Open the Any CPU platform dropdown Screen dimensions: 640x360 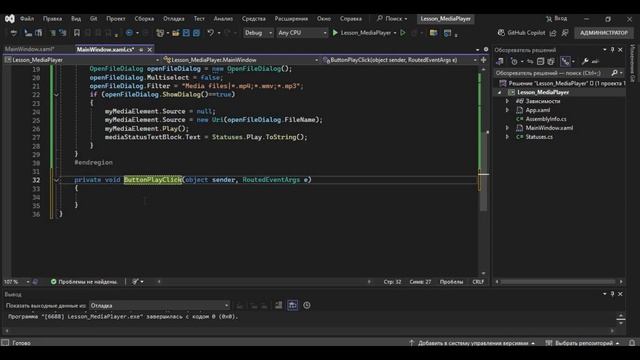[302, 33]
